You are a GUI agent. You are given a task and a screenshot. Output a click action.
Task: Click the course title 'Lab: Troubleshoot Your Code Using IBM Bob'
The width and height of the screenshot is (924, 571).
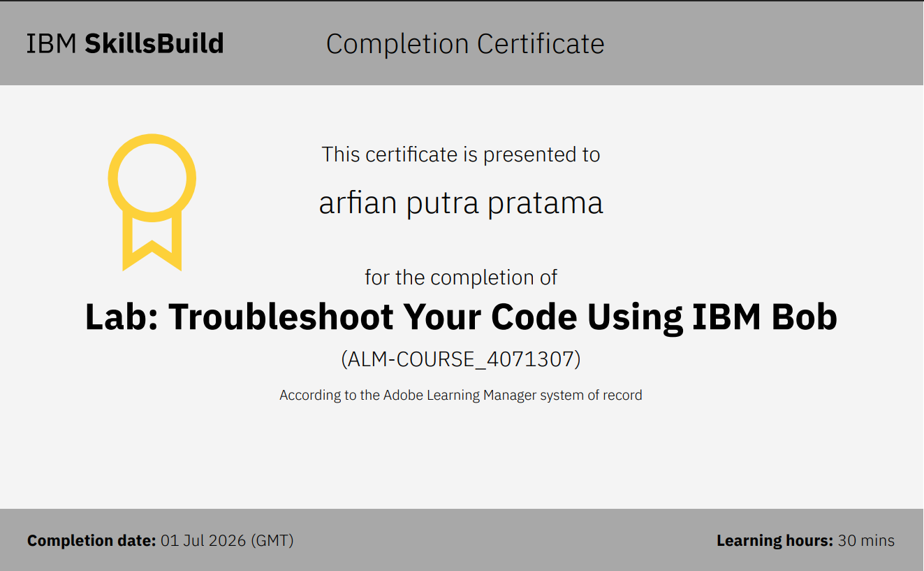click(461, 317)
